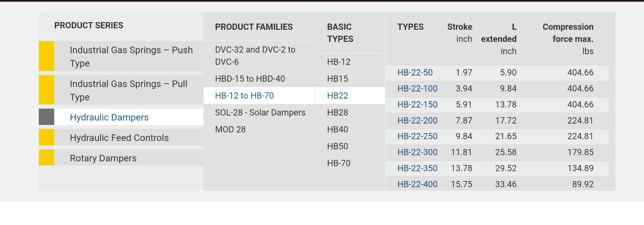644x225 pixels.
Task: Open the Hydraulic Dampers series
Action: point(109,117)
